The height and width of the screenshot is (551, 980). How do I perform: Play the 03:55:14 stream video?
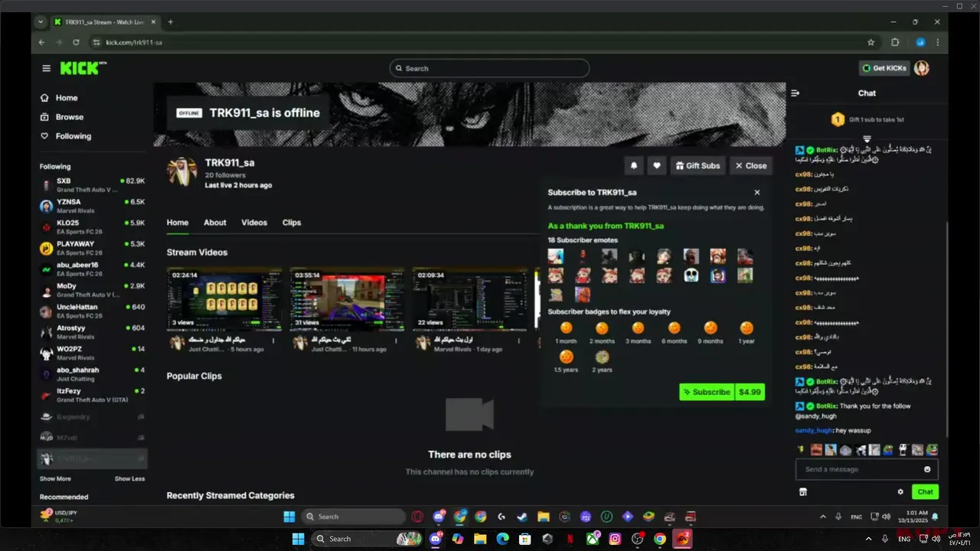click(x=347, y=299)
